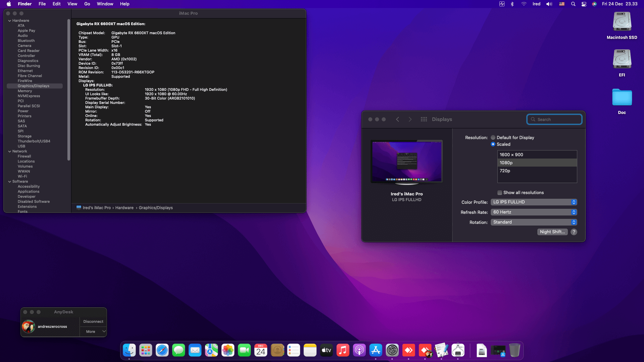The image size is (644, 362).
Task: Select Applications in System Information sidebar
Action: (x=29, y=192)
